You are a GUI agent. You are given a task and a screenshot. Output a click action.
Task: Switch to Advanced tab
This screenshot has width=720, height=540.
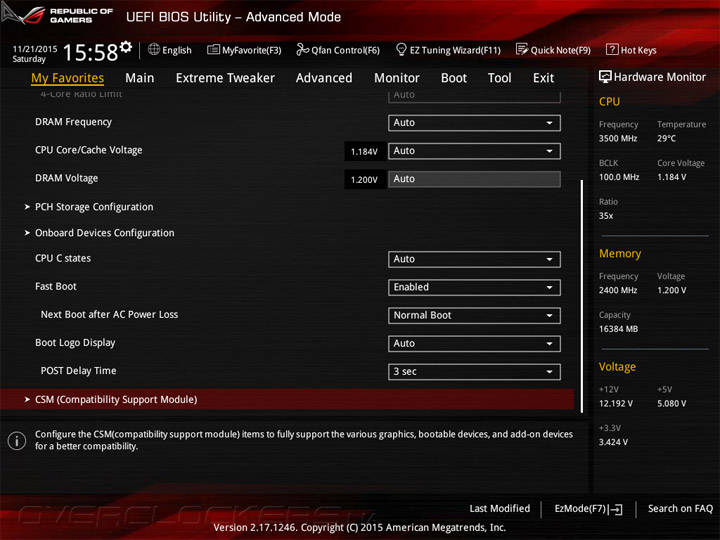point(324,78)
